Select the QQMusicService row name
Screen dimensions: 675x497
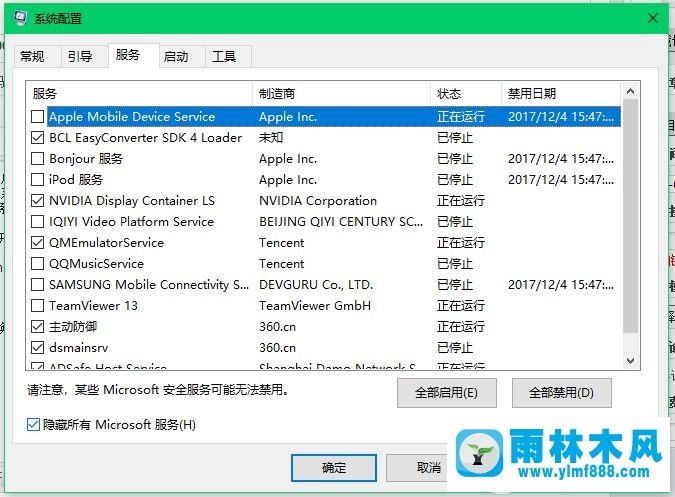(x=96, y=263)
